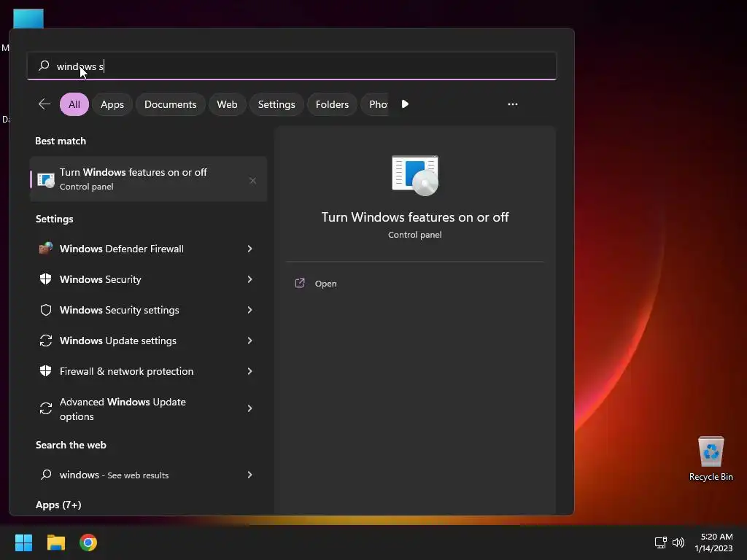Open Advanced Windows Update options result
Screen dimensions: 747x560
[x=148, y=408]
